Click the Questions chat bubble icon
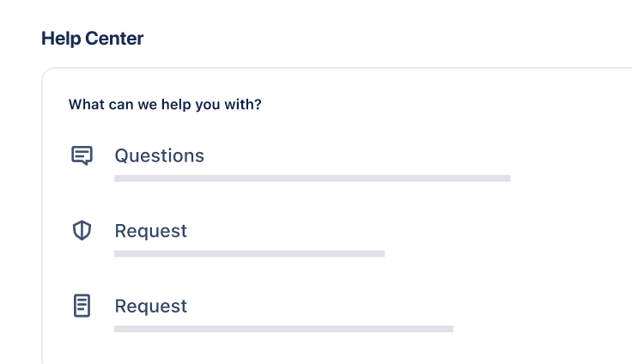632x364 pixels. click(82, 155)
